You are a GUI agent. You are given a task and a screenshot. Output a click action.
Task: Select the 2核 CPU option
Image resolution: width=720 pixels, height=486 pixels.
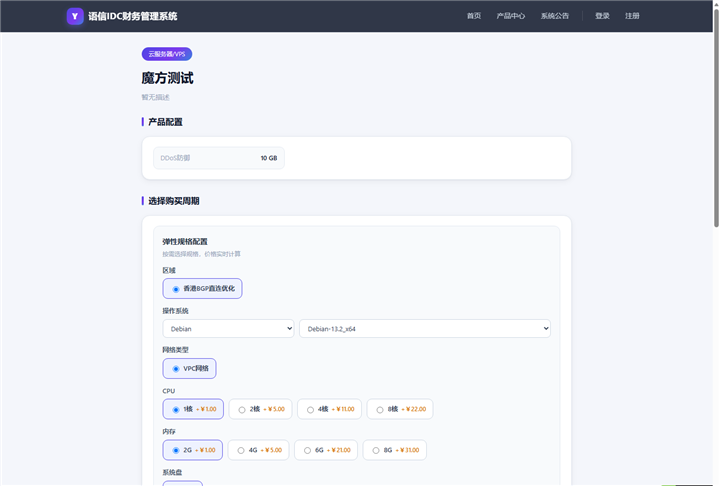(260, 409)
